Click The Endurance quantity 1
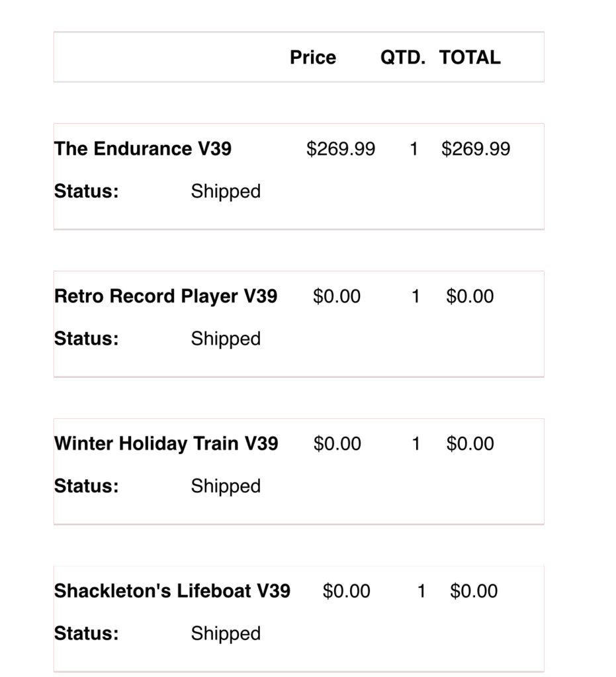This screenshot has height=677, width=616. [x=414, y=149]
